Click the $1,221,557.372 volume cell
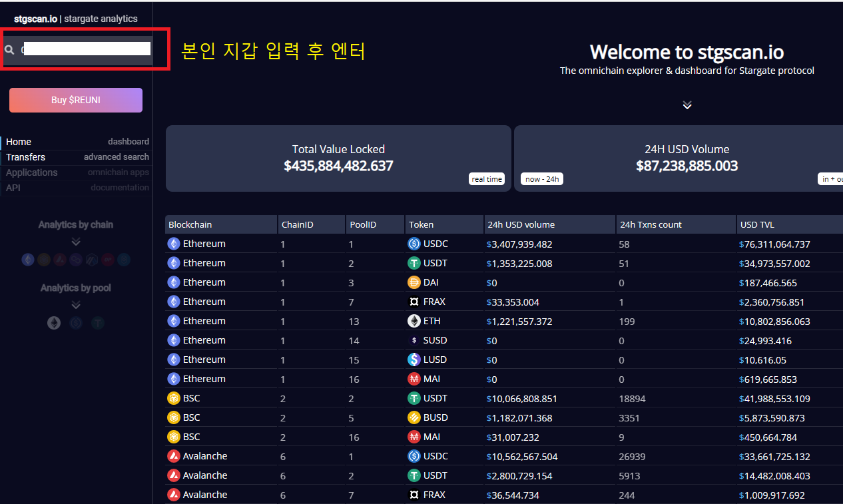The height and width of the screenshot is (504, 843). pyautogui.click(x=519, y=322)
